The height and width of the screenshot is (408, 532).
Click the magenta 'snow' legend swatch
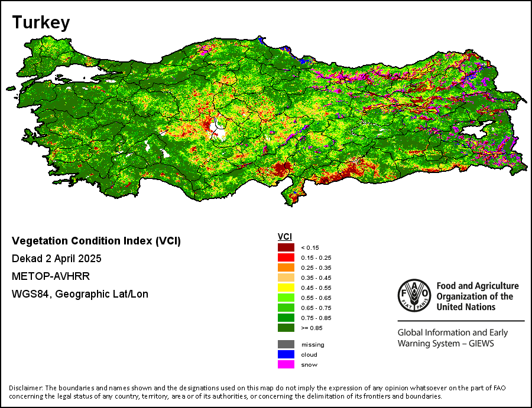(x=286, y=365)
